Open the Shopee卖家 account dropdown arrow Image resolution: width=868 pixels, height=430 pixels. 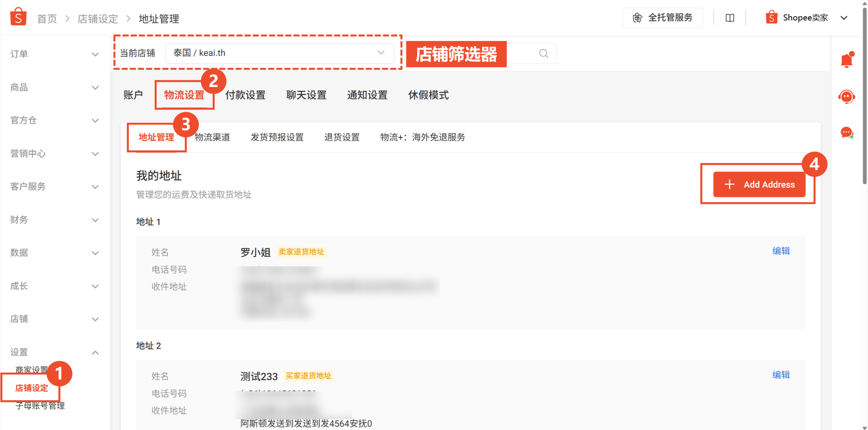click(844, 18)
